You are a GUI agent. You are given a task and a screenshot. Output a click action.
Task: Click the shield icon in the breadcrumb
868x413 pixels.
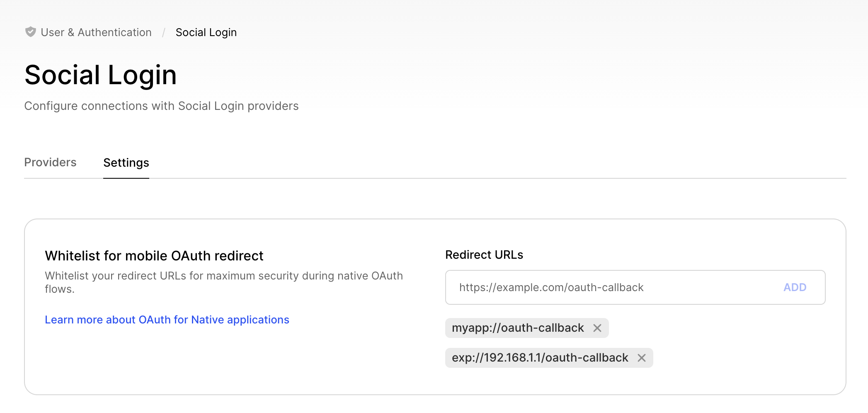point(30,32)
